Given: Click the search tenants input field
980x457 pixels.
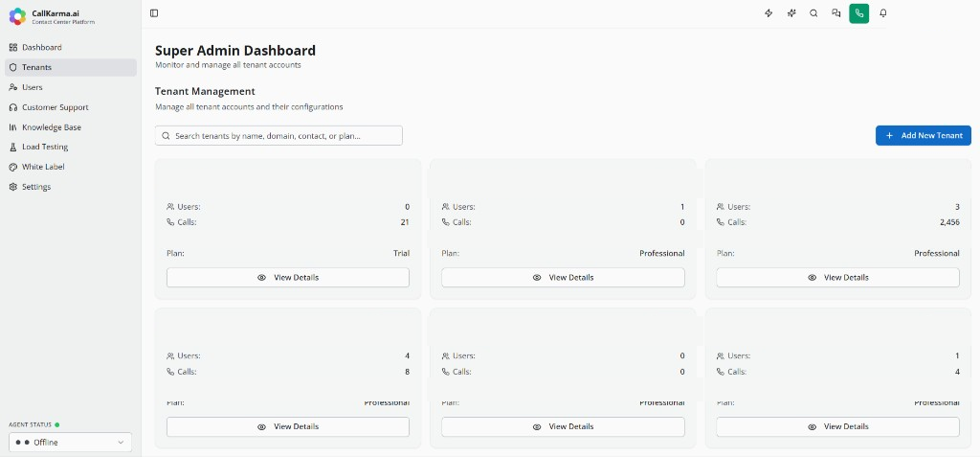Looking at the screenshot, I should 278,136.
